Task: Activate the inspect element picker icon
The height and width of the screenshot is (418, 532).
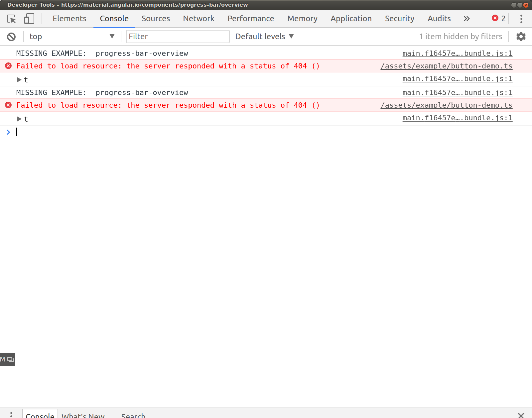Action: 11,19
